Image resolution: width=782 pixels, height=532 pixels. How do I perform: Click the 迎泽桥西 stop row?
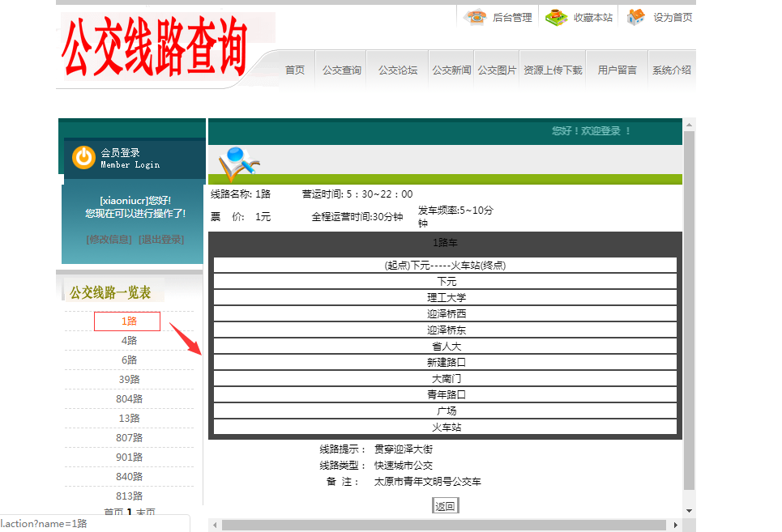pyautogui.click(x=446, y=314)
